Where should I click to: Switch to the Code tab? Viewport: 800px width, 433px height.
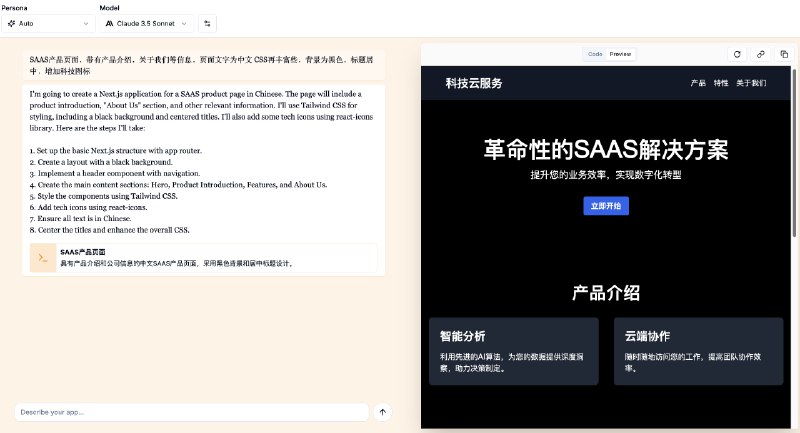coord(595,54)
